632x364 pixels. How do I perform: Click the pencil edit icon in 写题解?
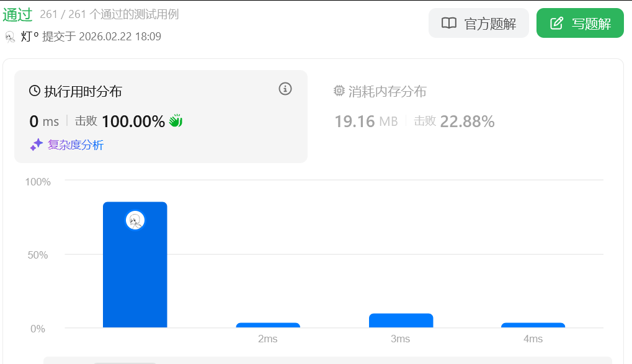coord(557,24)
